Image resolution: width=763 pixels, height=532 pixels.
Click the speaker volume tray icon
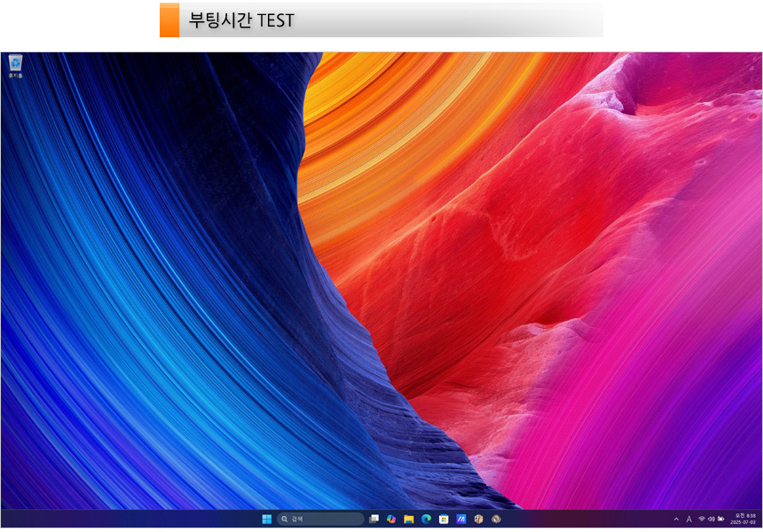(x=711, y=519)
